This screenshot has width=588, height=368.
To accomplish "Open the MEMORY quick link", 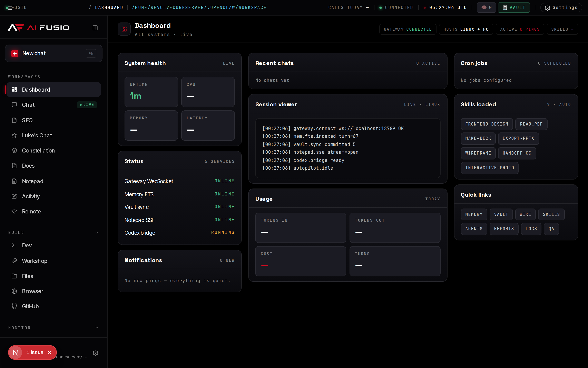I will click(474, 214).
